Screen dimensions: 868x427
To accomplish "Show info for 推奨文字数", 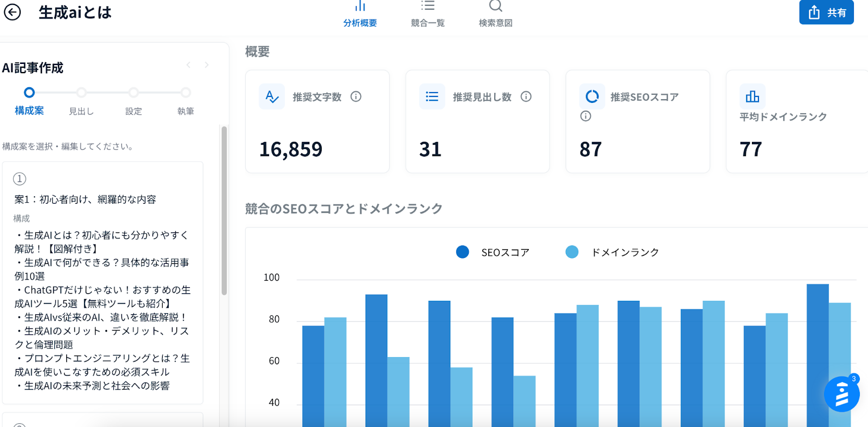I will [356, 96].
